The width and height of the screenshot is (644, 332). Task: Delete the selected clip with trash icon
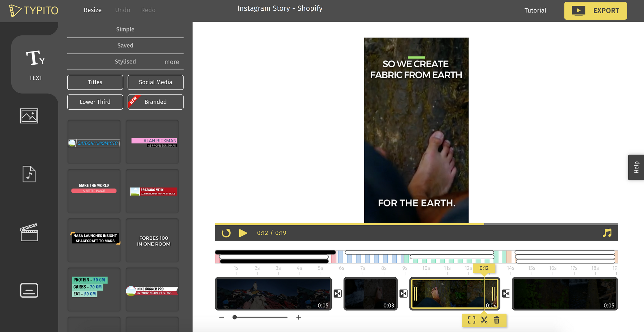[x=497, y=320]
